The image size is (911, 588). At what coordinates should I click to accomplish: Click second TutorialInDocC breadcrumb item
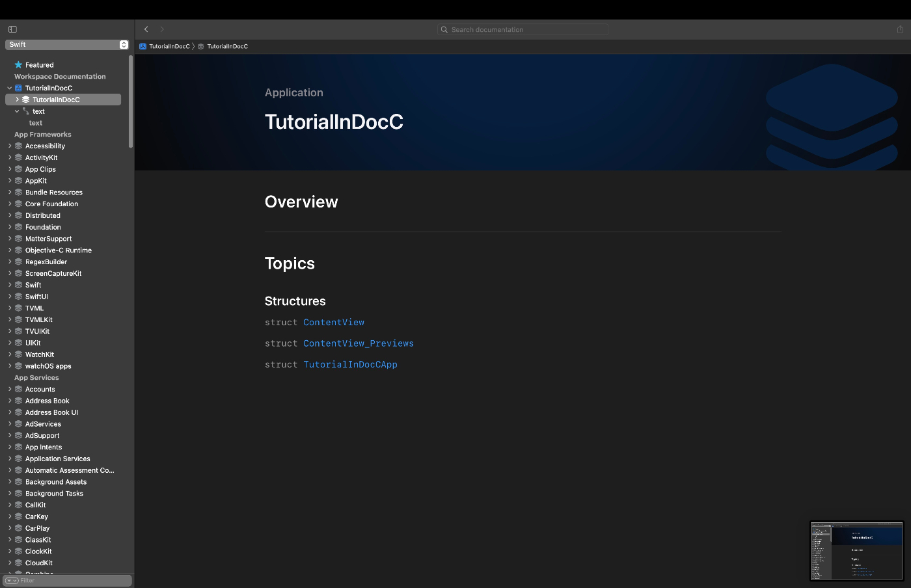[x=227, y=46]
